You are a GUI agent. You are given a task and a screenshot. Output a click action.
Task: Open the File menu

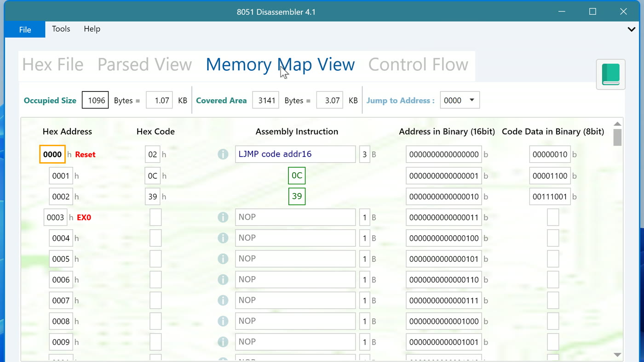25,29
